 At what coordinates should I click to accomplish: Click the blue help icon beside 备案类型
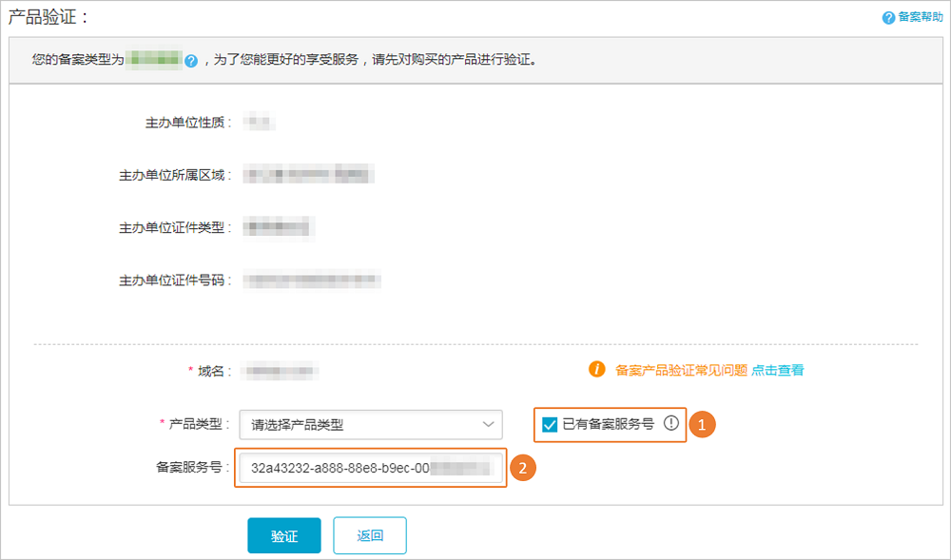(x=191, y=61)
